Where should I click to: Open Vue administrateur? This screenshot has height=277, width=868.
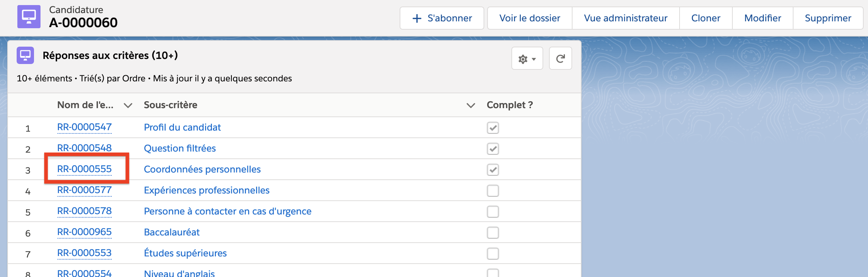pos(625,18)
